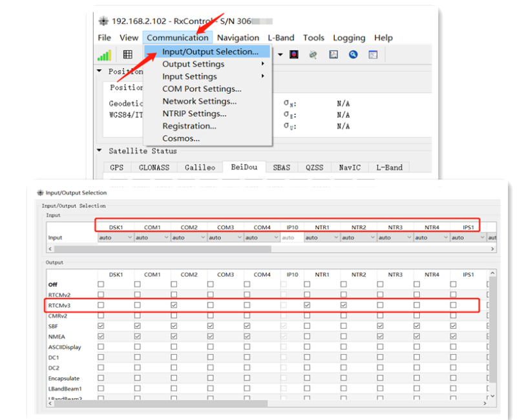
Task: Open the View menu
Action: (x=129, y=37)
